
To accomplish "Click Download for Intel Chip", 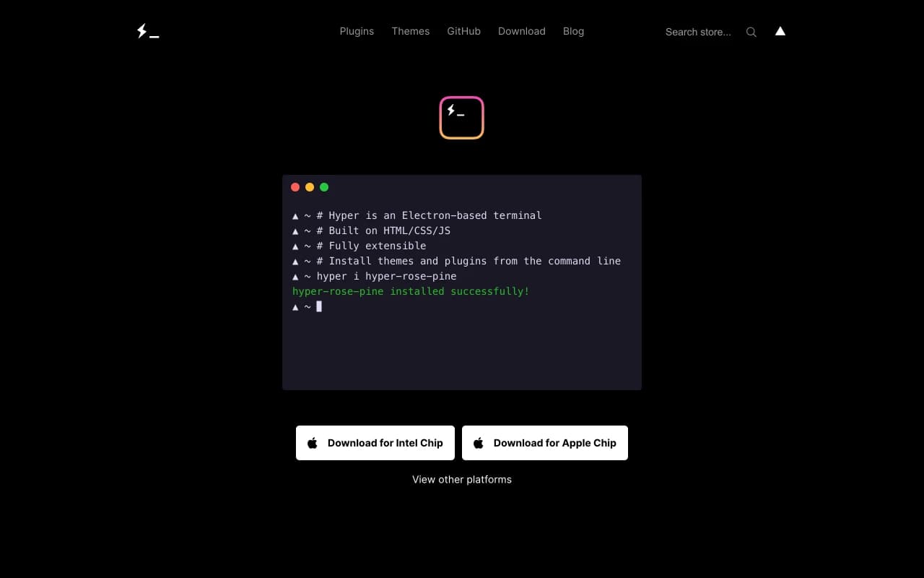I will [x=375, y=443].
